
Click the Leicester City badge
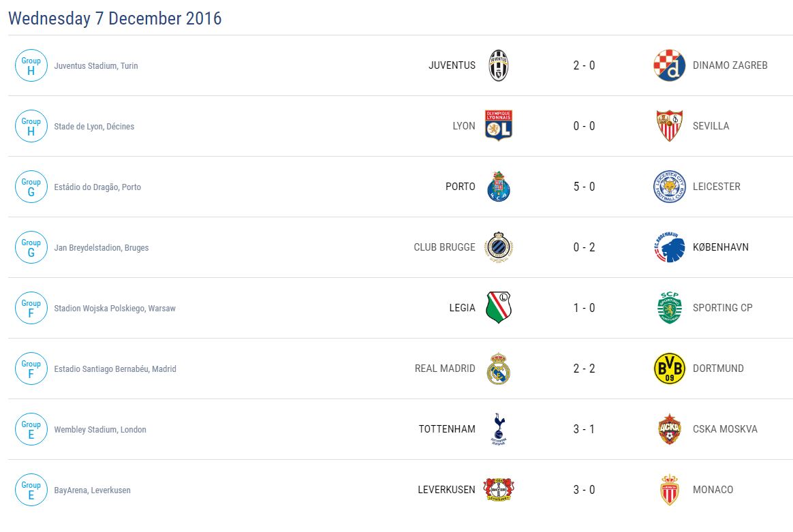pyautogui.click(x=669, y=187)
